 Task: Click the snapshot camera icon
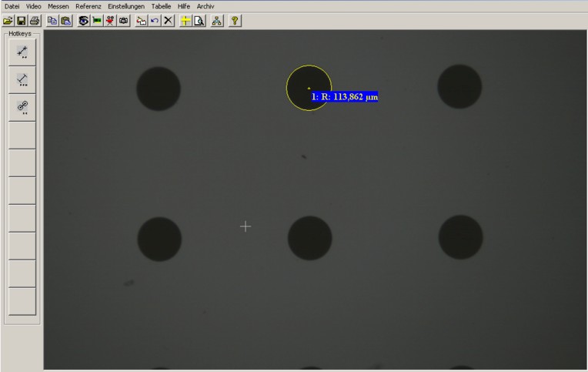(123, 21)
